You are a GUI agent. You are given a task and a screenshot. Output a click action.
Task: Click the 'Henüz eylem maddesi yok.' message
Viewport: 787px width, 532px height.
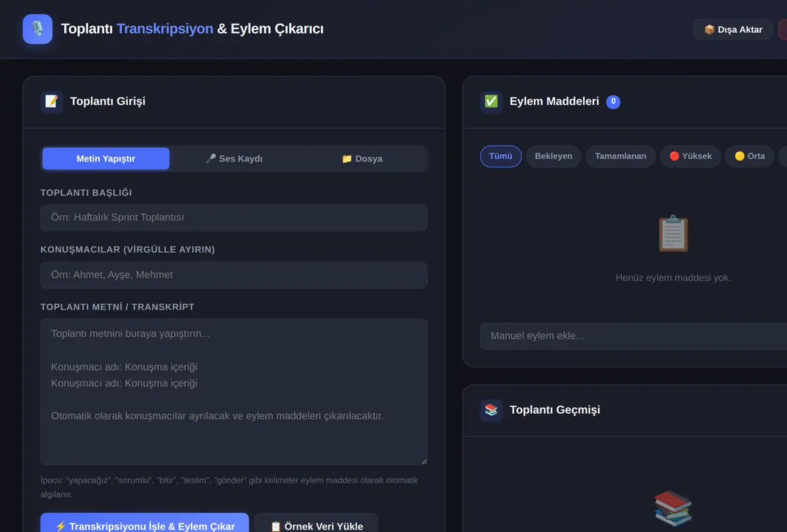click(x=673, y=278)
